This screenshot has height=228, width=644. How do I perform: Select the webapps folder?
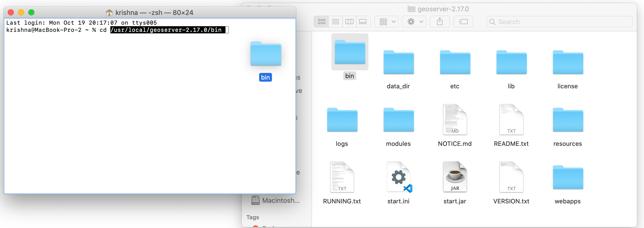568,177
